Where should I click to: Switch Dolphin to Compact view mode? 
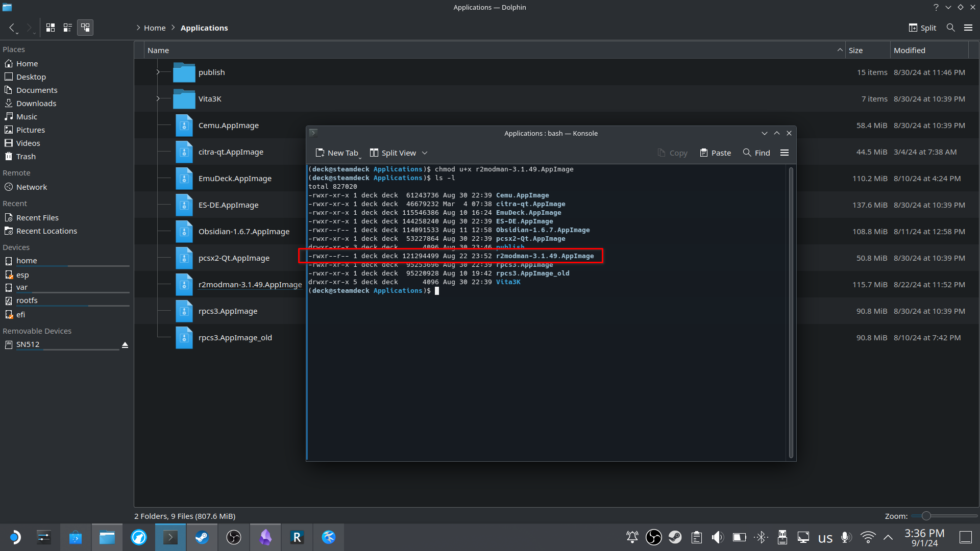[67, 28]
